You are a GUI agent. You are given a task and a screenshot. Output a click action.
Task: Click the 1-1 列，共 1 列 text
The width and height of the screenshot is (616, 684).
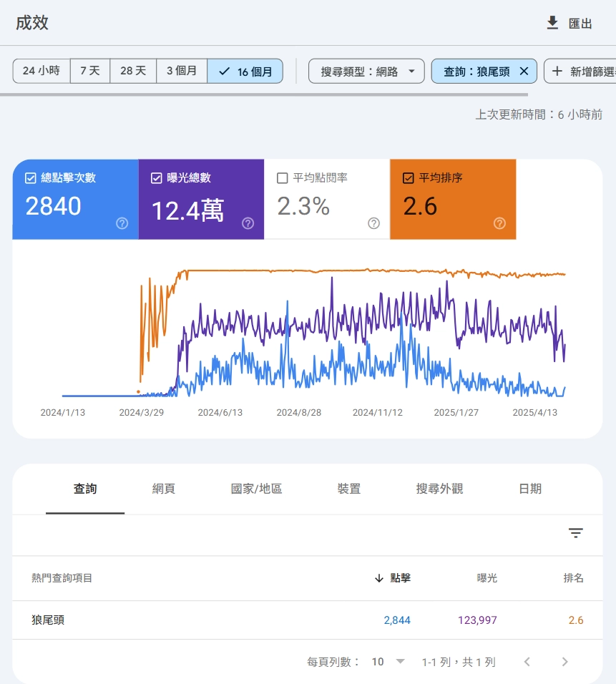tap(459, 662)
